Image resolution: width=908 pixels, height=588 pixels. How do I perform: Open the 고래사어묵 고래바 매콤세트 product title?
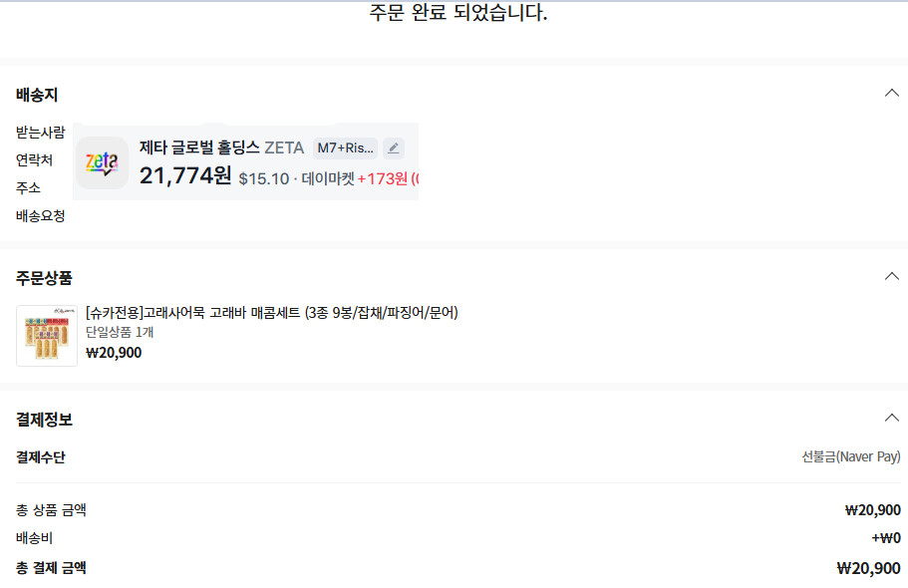tap(271, 313)
